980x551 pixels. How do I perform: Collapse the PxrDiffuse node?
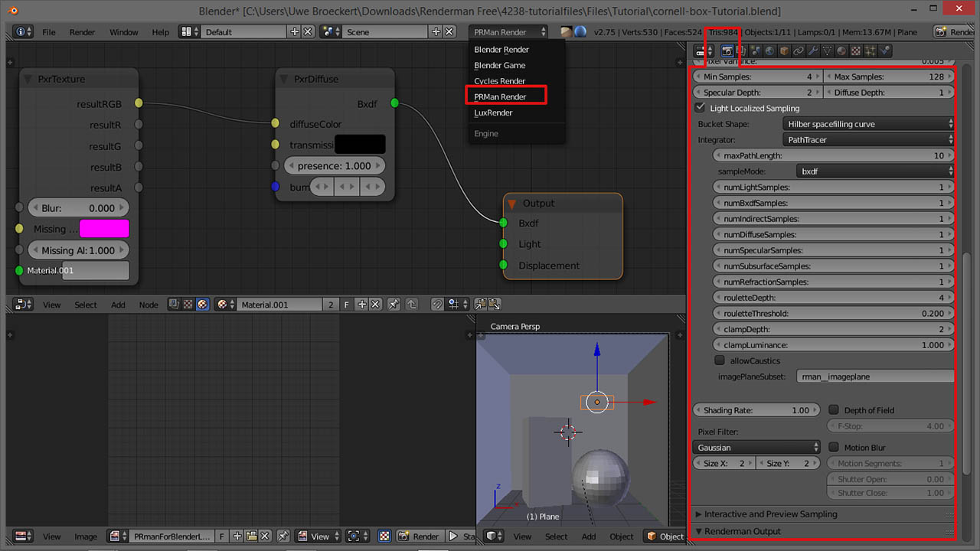pos(286,79)
